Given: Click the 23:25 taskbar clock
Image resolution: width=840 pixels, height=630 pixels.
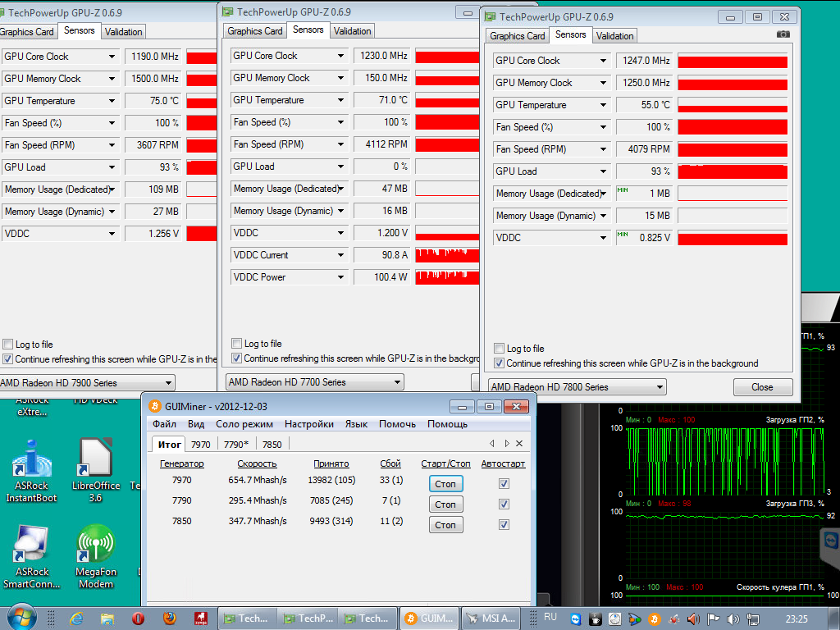Looking at the screenshot, I should 796,619.
